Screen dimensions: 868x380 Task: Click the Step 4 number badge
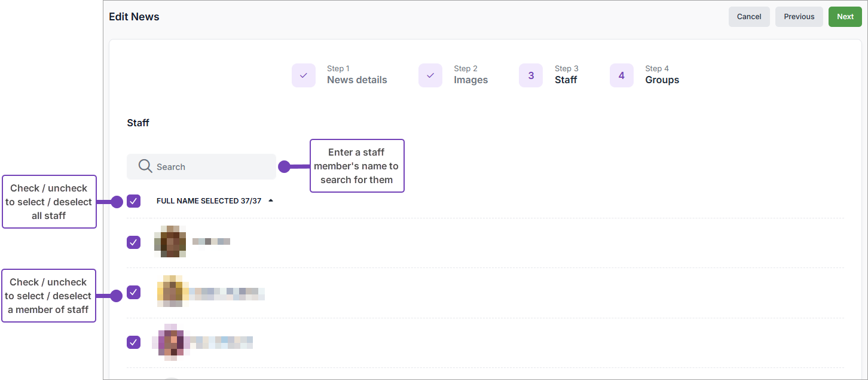[622, 75]
